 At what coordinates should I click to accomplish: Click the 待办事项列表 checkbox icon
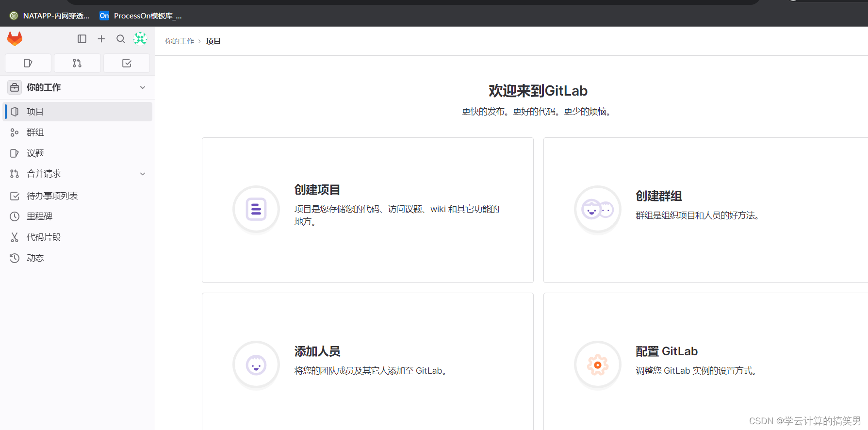[15, 196]
